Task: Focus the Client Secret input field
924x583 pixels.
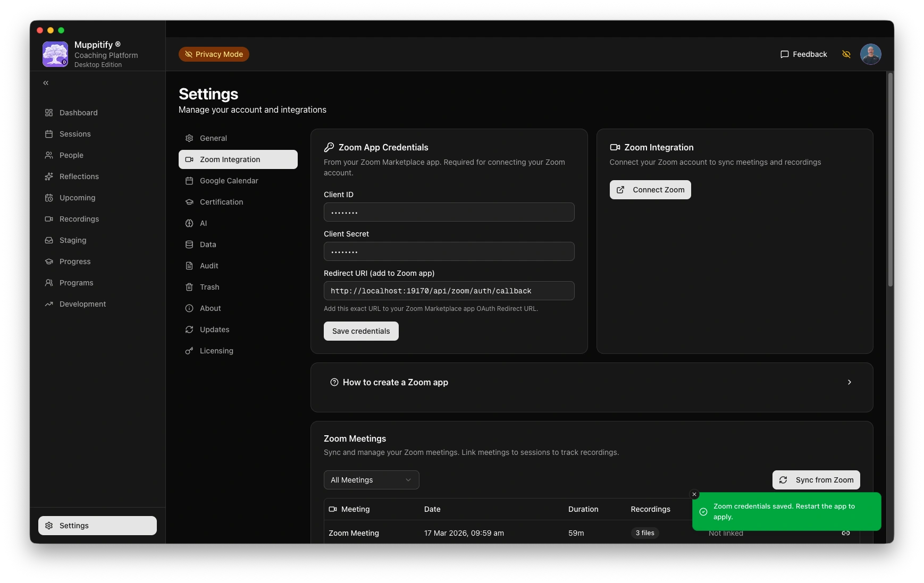Action: click(449, 251)
